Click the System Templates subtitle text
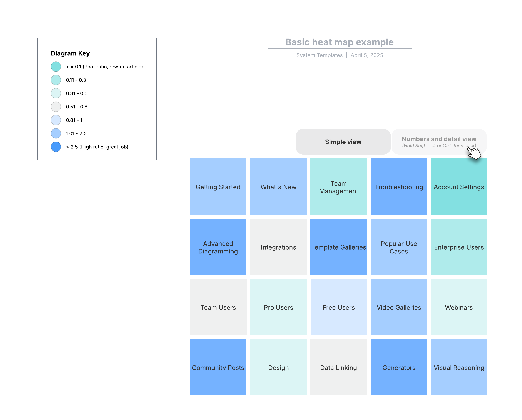 (x=319, y=55)
